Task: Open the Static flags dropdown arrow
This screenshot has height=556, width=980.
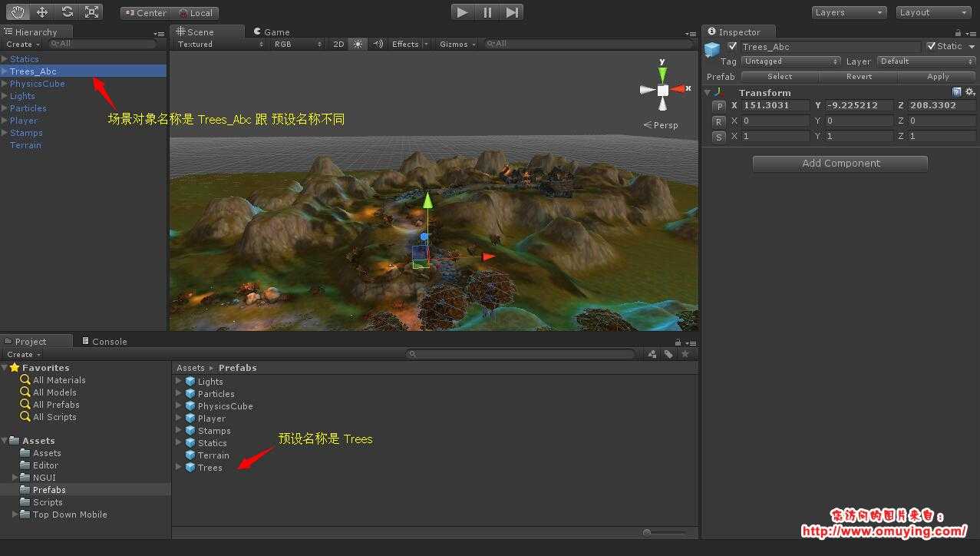Action: point(972,47)
